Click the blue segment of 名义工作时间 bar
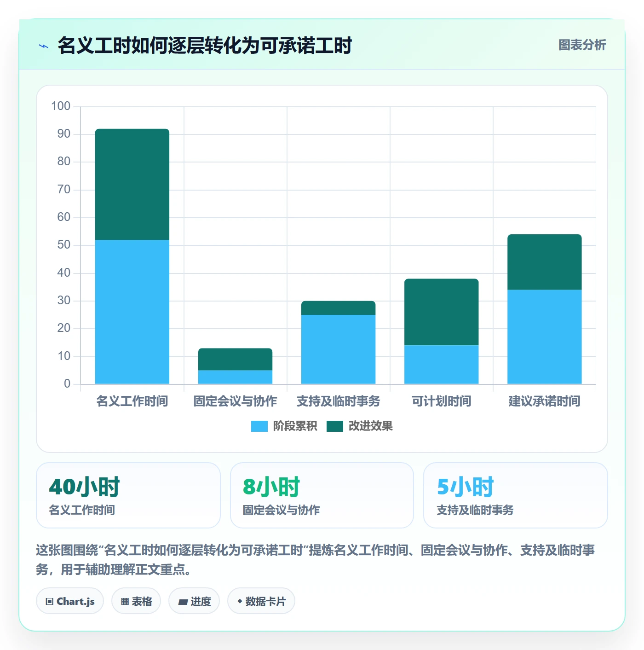This screenshot has width=644, height=650. coord(132,312)
